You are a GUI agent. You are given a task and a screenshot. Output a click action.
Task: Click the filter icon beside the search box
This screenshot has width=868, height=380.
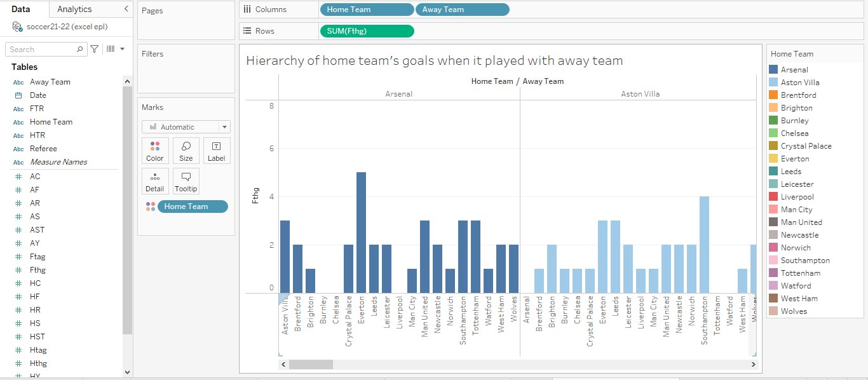pos(93,49)
